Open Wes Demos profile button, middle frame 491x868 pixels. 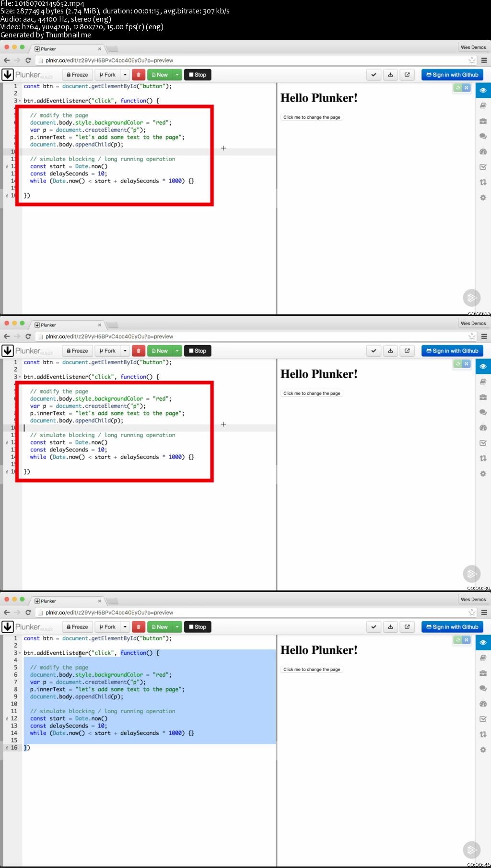point(473,324)
